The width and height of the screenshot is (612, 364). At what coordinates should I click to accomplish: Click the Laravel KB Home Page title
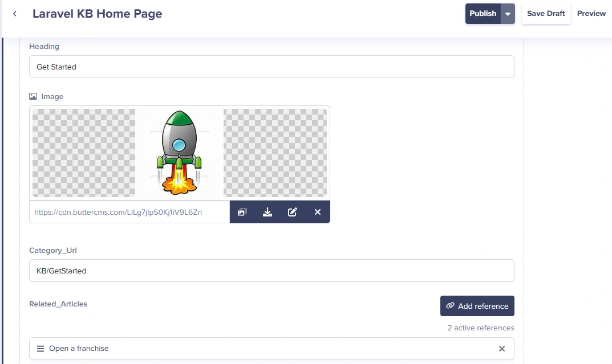point(97,14)
